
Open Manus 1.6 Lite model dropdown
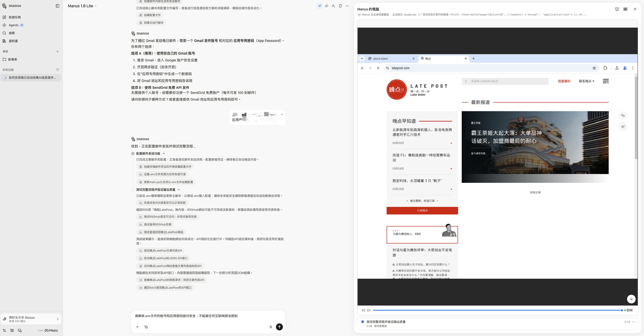[x=82, y=6]
